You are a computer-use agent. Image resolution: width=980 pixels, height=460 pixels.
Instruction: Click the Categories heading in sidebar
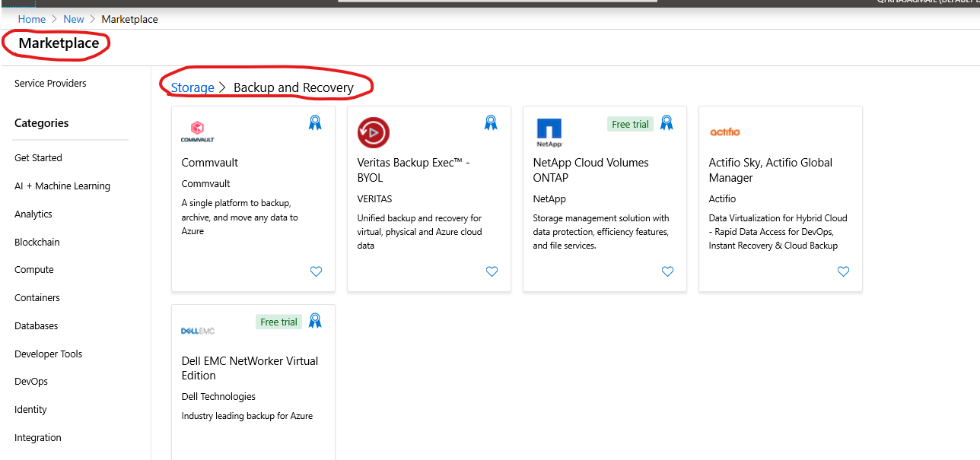[x=42, y=123]
